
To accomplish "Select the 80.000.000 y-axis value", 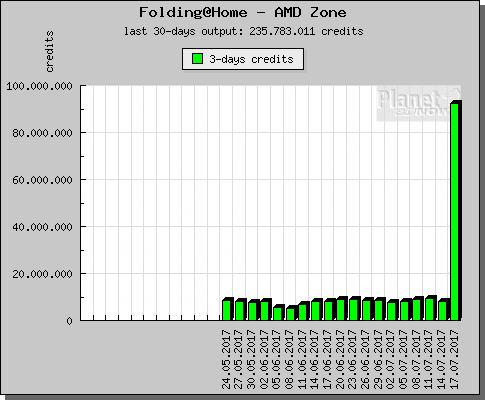I will (x=42, y=133).
